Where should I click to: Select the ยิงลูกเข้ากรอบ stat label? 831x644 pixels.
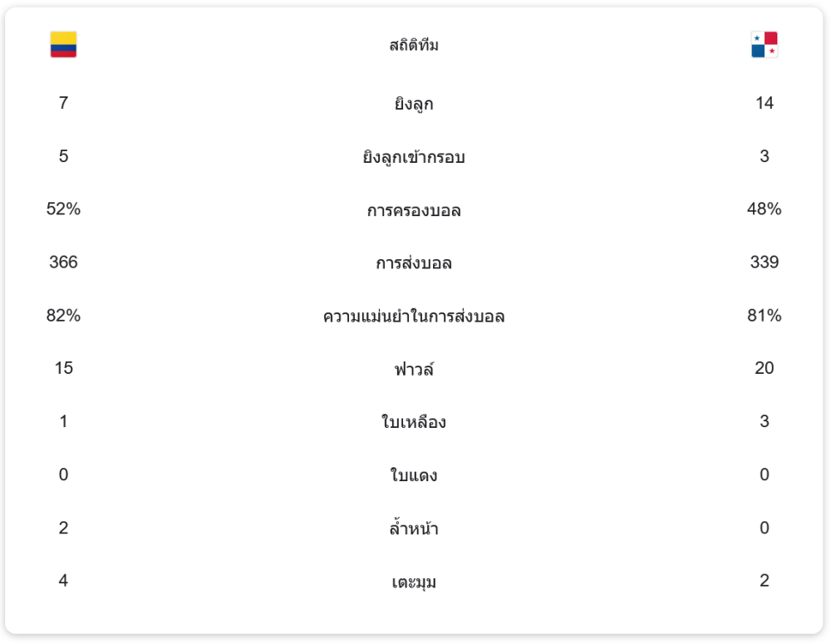414,157
